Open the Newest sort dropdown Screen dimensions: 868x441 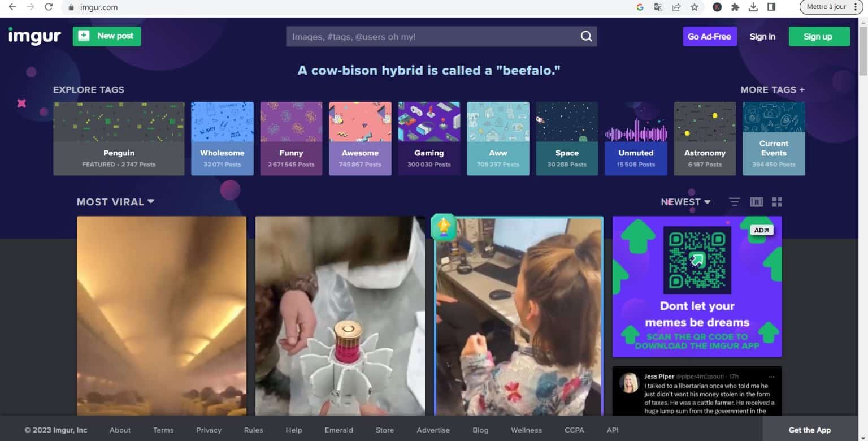pos(685,202)
